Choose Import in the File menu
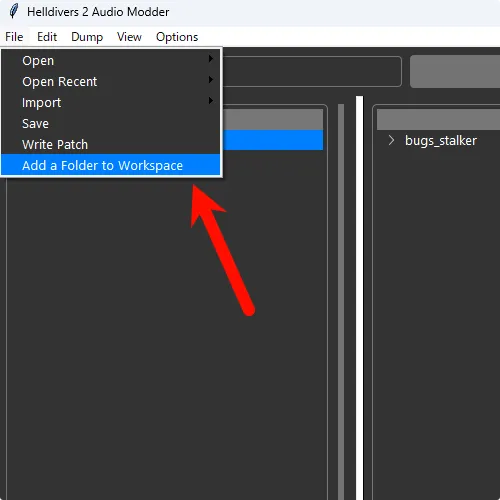The height and width of the screenshot is (500, 500). pyautogui.click(x=111, y=102)
